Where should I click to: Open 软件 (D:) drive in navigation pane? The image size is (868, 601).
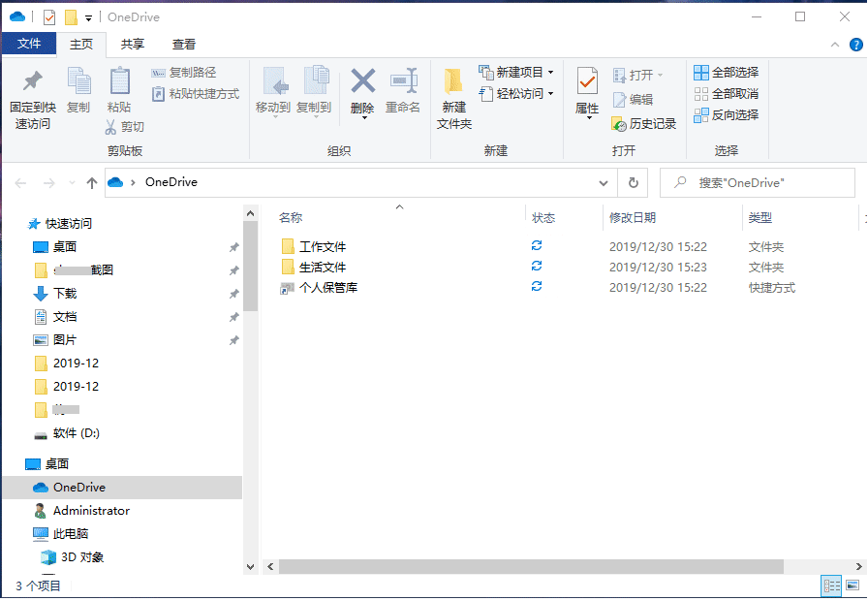(x=76, y=433)
